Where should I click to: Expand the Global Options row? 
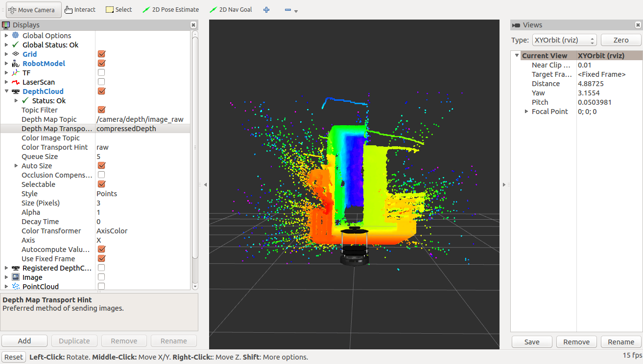(6, 35)
